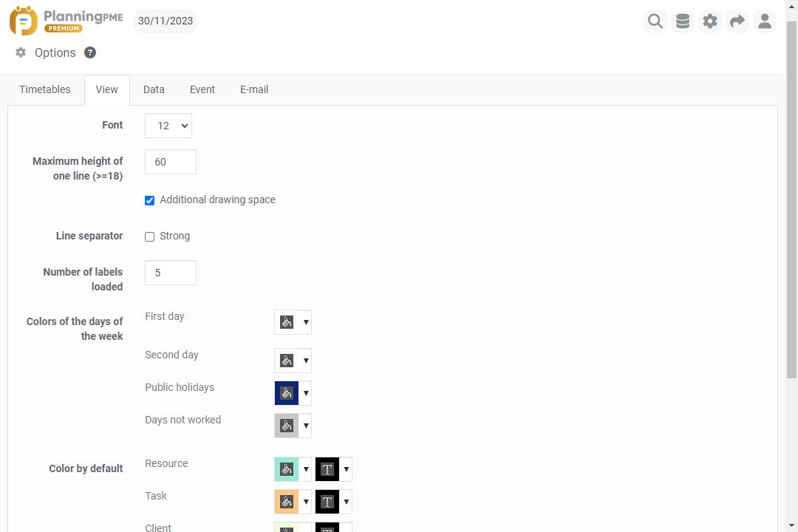Click the date button showing 30/11/2023
Image resolution: width=798 pixels, height=532 pixels.
164,21
